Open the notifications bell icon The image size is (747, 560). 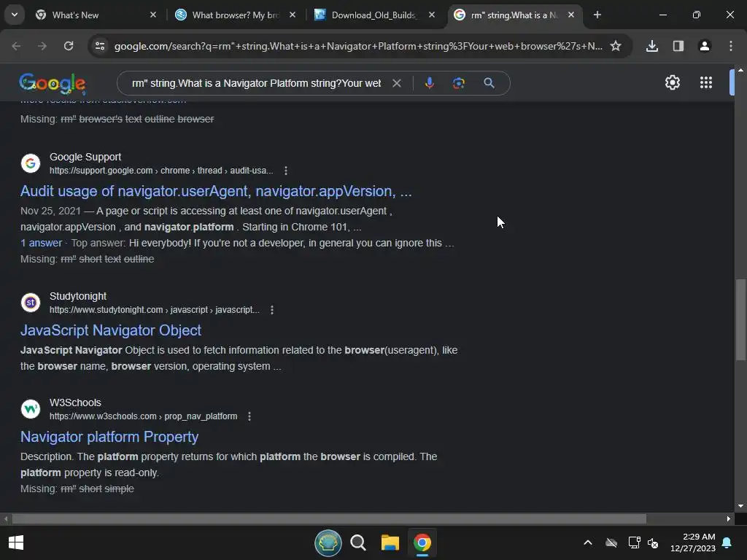(x=727, y=542)
